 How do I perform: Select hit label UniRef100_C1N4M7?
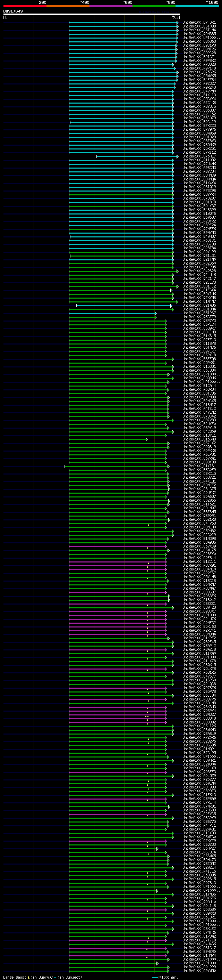[199, 302]
